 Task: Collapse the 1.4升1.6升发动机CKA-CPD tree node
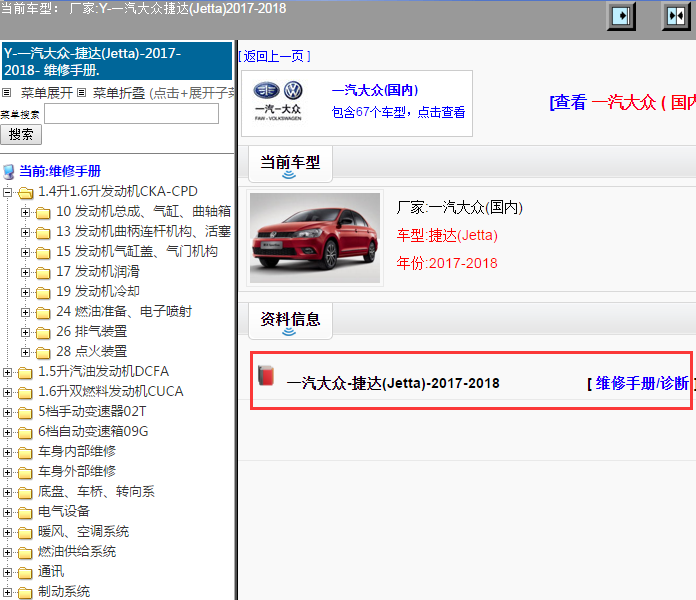pos(7,192)
